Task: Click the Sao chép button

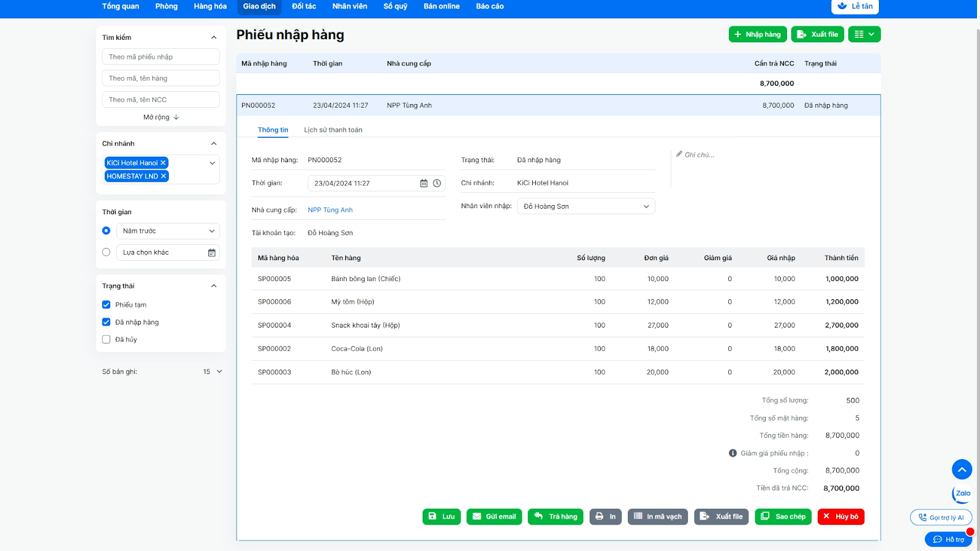Action: point(783,517)
